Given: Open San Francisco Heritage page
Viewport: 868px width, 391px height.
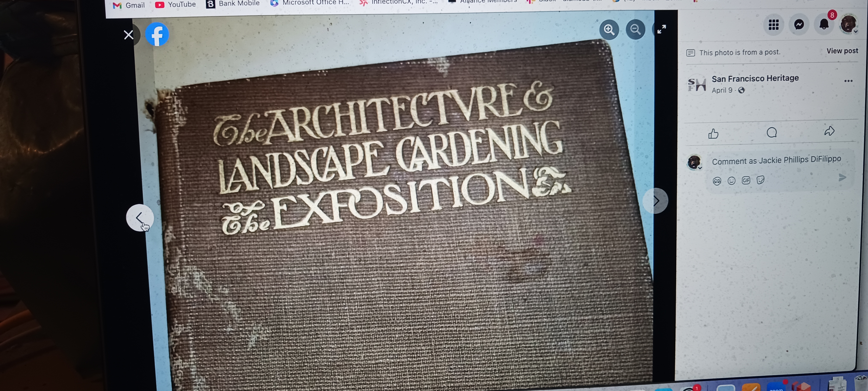Looking at the screenshot, I should [x=755, y=78].
